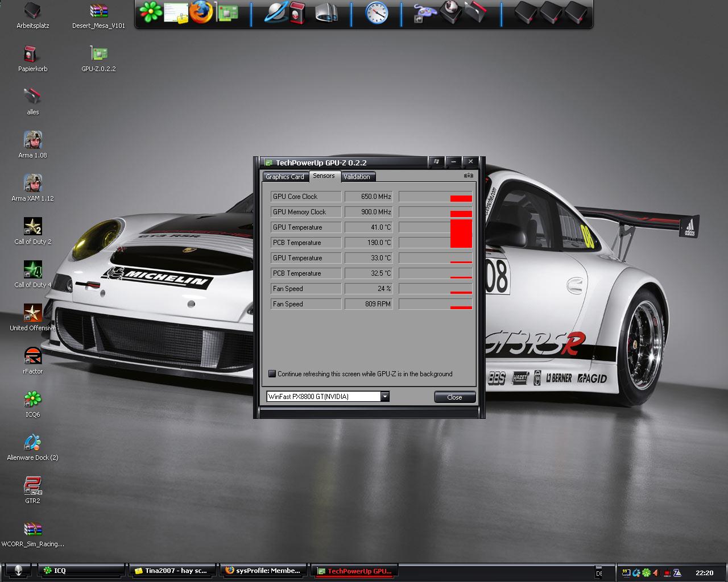Click the 650.0 MHz core clock value
The width and height of the screenshot is (728, 582).
pos(369,197)
